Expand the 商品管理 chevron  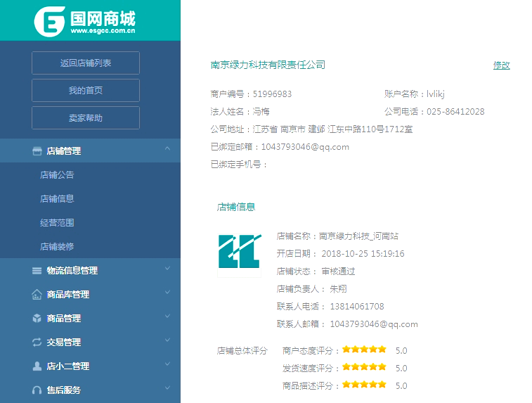click(x=167, y=316)
